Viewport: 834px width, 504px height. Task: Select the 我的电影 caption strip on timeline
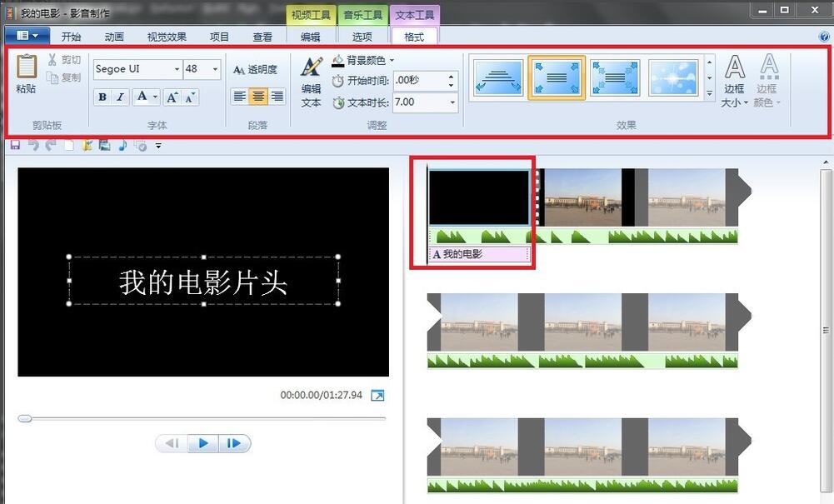click(x=480, y=254)
